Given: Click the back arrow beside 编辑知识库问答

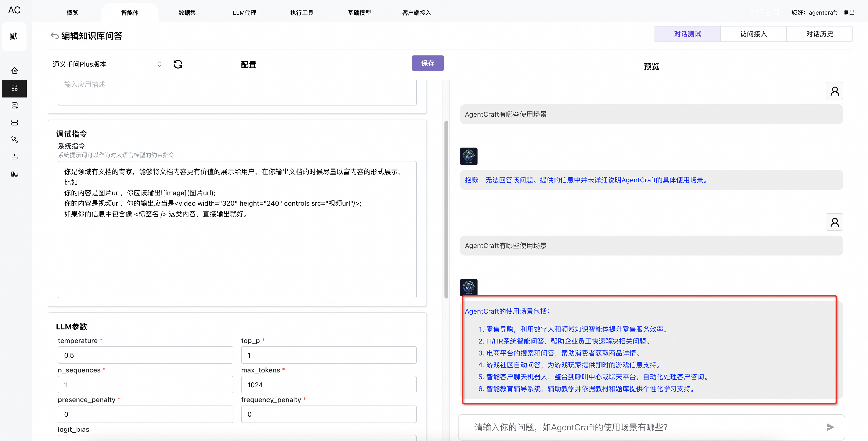Looking at the screenshot, I should click(x=54, y=36).
